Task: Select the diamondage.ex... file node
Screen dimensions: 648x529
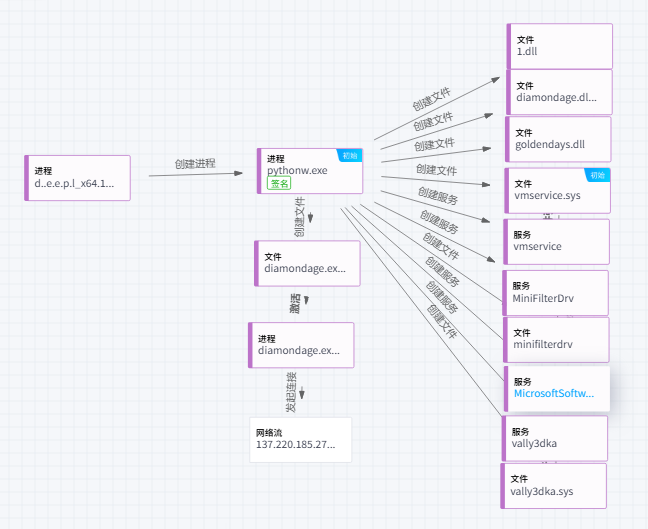Action: coord(306,263)
